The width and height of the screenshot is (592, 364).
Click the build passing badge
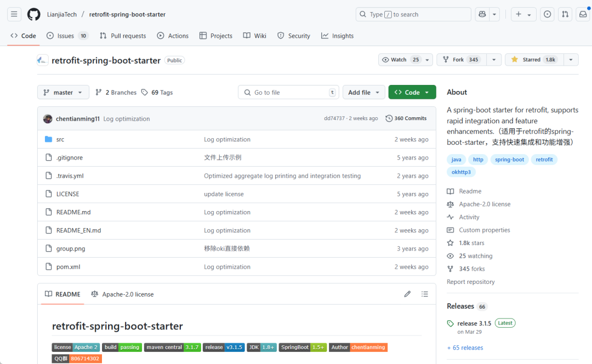(x=122, y=347)
